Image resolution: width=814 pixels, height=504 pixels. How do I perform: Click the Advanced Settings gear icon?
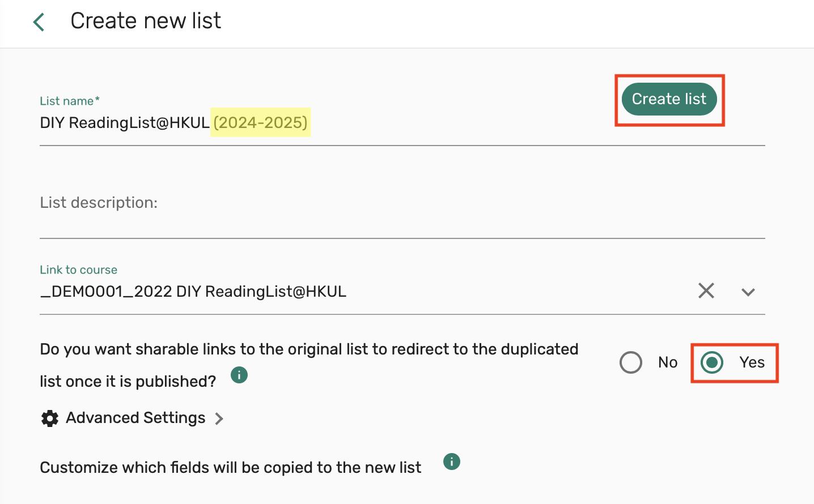pos(50,418)
